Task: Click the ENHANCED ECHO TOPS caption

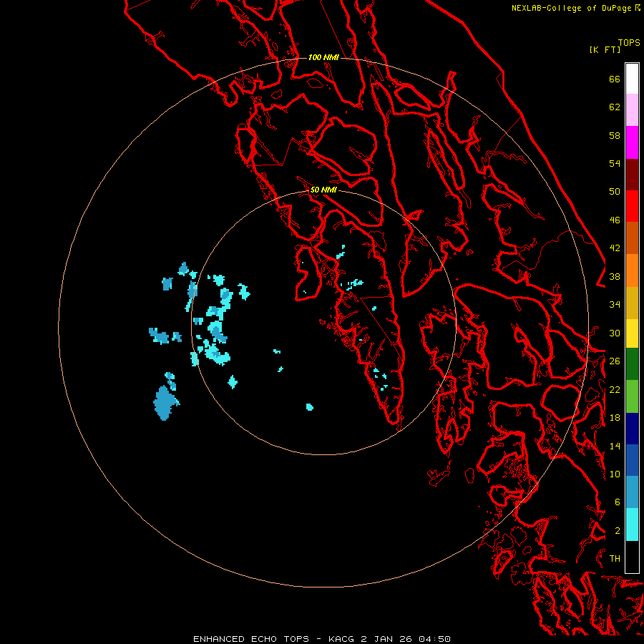Action: point(251,639)
